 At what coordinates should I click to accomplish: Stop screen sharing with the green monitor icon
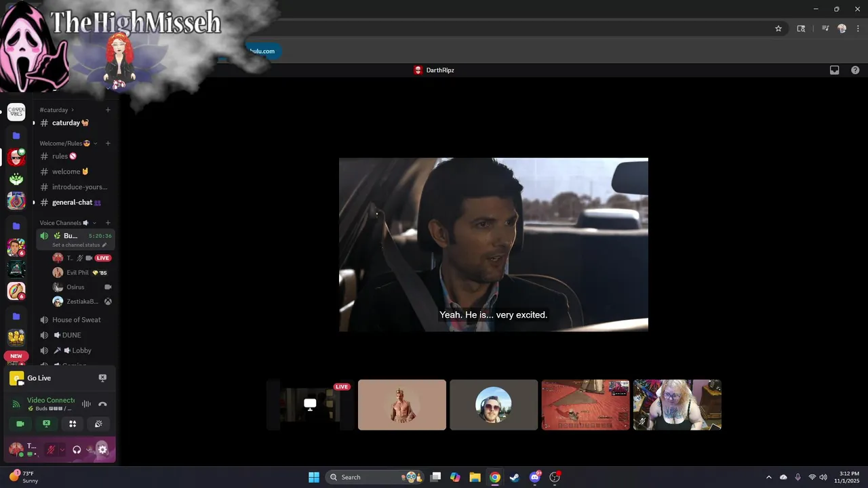point(46,424)
